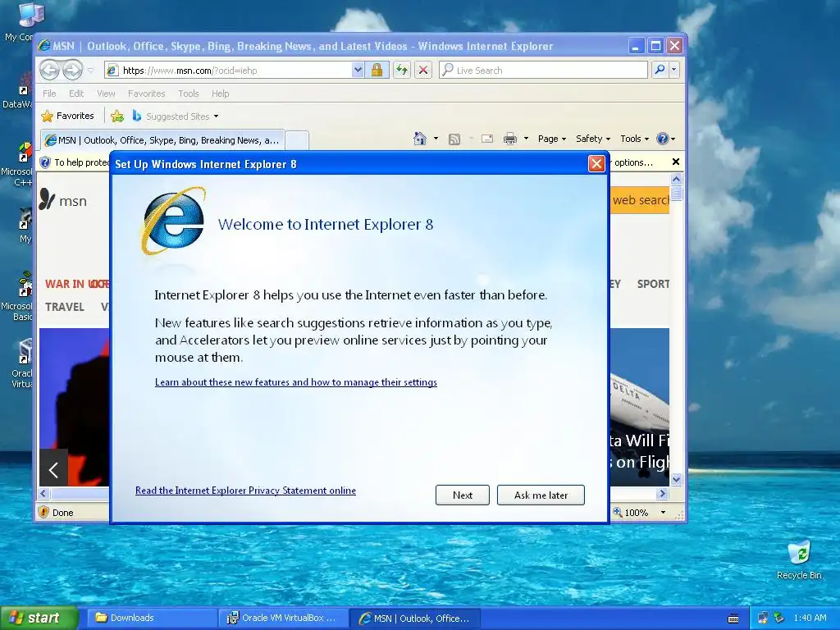Click the on-screen keyboard tray icon
840x630 pixels.
pyautogui.click(x=733, y=619)
